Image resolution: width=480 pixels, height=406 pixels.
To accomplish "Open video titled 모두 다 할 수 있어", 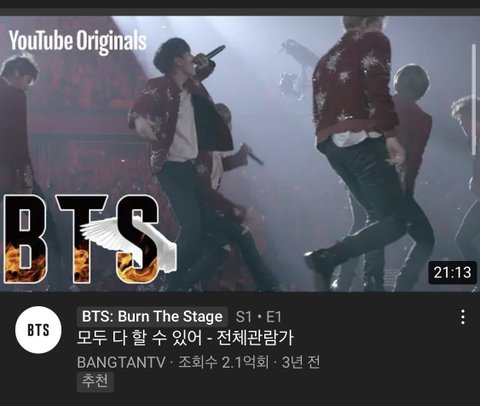I will pyautogui.click(x=139, y=338).
